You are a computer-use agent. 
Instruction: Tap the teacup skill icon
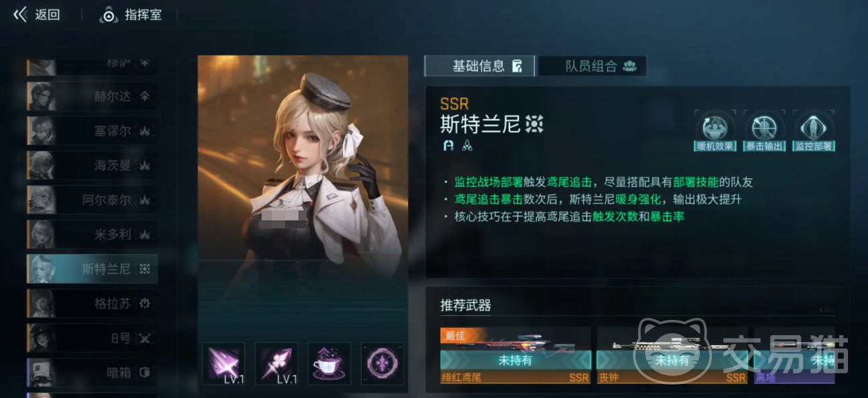pyautogui.click(x=329, y=364)
